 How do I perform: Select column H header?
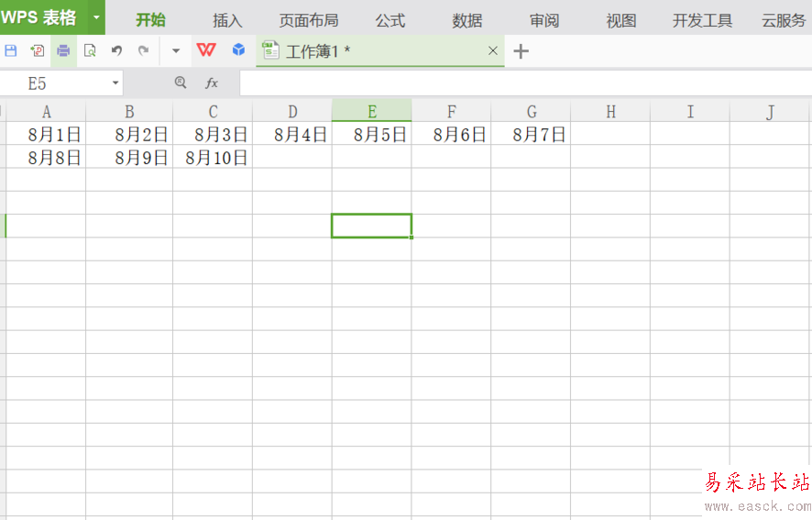610,112
